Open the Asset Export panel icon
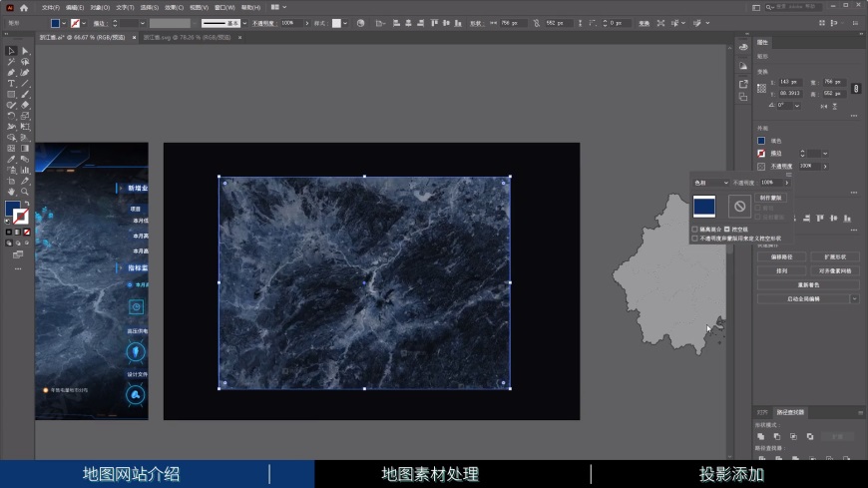Screen dimensions: 868x488 point(743,84)
